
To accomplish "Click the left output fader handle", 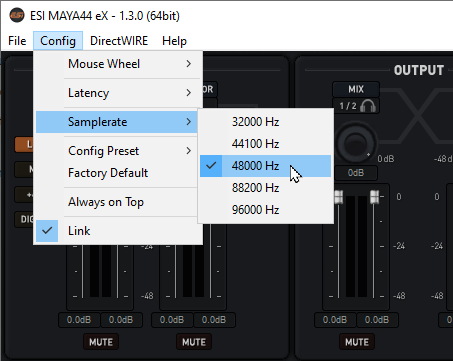I will pos(339,197).
